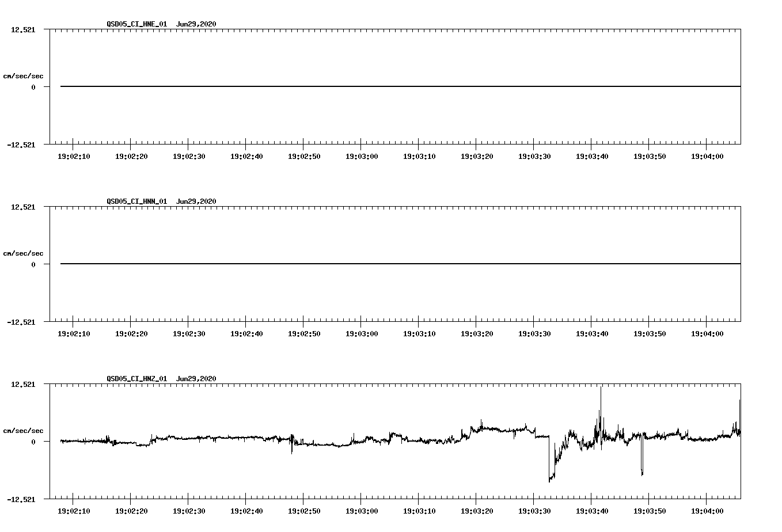Click the flat HNN trace line
782x532 pixels.
400,264
